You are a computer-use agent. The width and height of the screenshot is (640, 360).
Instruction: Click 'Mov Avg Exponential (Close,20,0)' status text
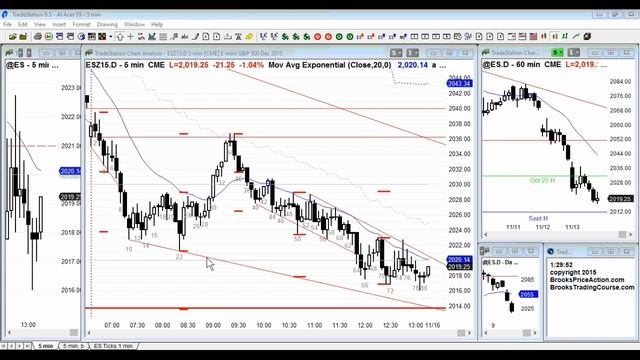pyautogui.click(x=330, y=65)
